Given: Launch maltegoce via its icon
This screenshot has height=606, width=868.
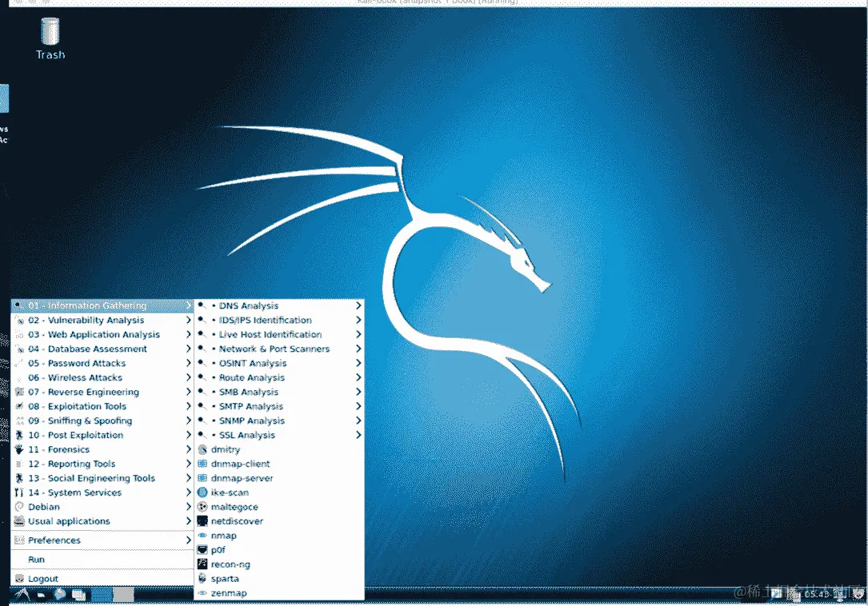Looking at the screenshot, I should (202, 507).
